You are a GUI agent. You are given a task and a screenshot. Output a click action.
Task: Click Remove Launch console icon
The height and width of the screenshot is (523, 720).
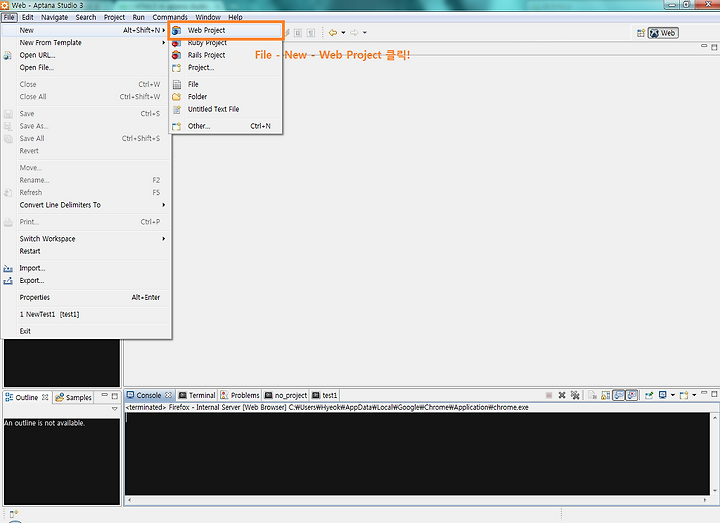pyautogui.click(x=562, y=395)
